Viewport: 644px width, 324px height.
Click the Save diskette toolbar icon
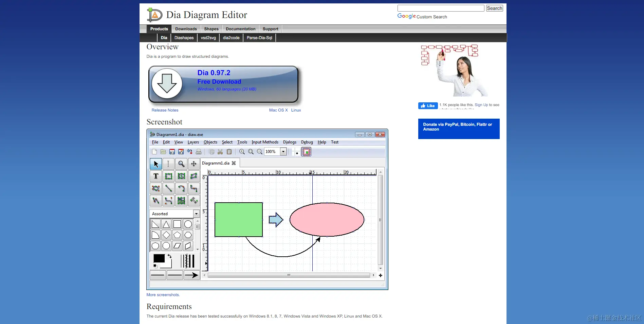click(x=172, y=152)
